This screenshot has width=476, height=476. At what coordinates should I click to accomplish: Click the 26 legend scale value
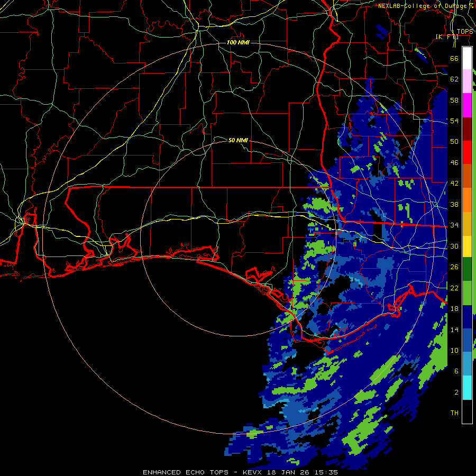(454, 267)
